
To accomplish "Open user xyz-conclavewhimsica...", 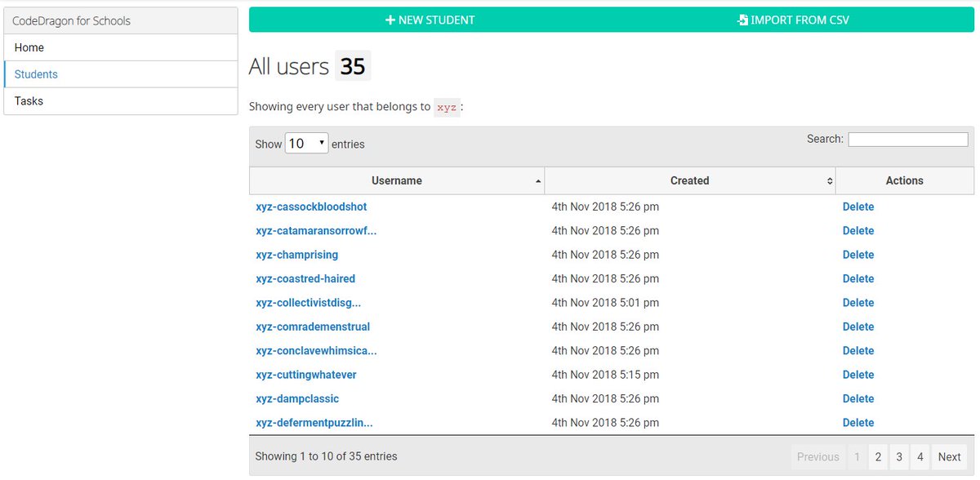I will coord(316,351).
